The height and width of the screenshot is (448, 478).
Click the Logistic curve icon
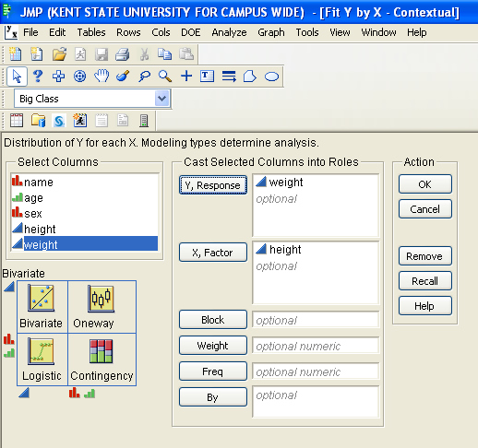(x=41, y=351)
